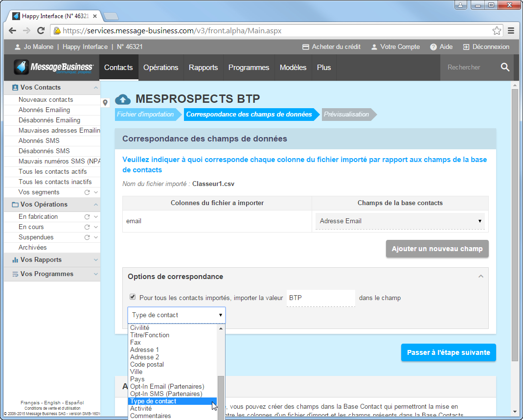Click Ajouter un nouveau champ button
Screen dimensions: 523x420
click(x=437, y=249)
